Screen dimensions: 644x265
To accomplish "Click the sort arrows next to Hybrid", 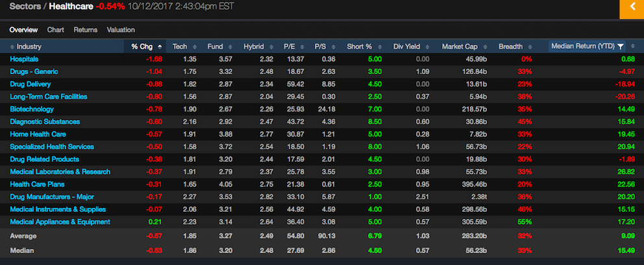I will coord(270,47).
